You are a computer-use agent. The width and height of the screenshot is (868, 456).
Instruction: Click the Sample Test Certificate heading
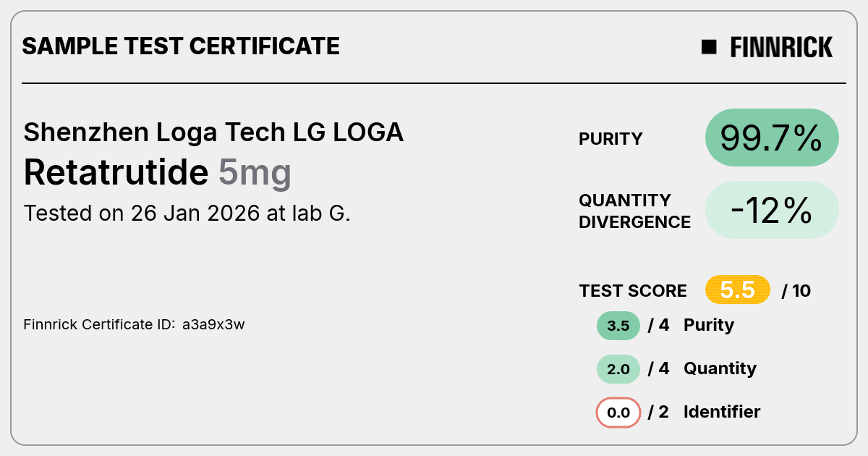(181, 46)
